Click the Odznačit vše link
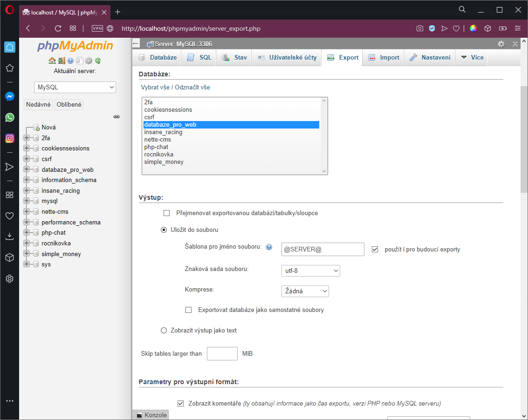The height and width of the screenshot is (420, 528). (x=192, y=87)
